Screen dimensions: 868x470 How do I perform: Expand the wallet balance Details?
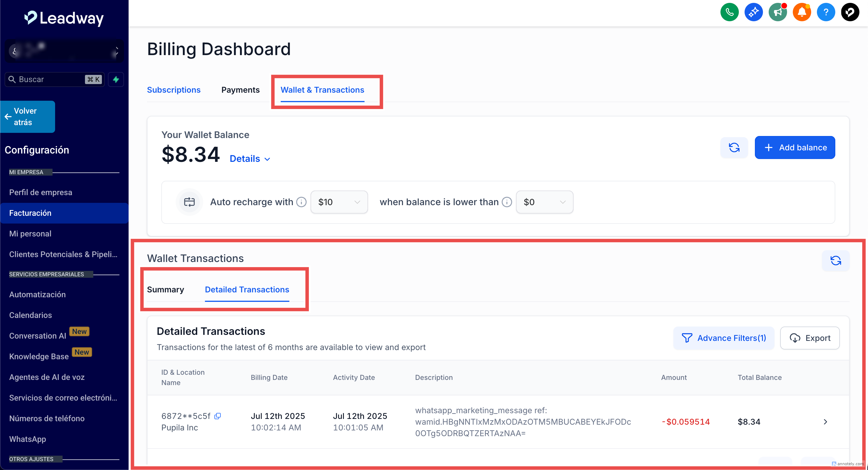pos(250,159)
